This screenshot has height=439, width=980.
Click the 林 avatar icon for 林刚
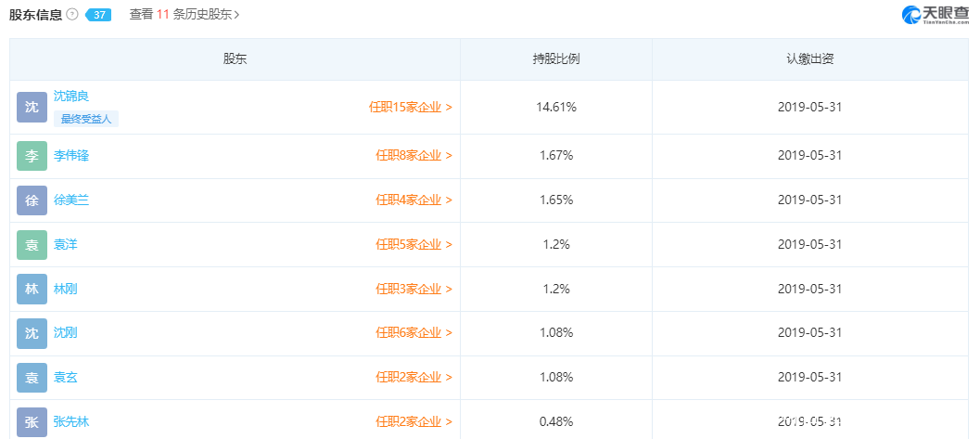32,289
